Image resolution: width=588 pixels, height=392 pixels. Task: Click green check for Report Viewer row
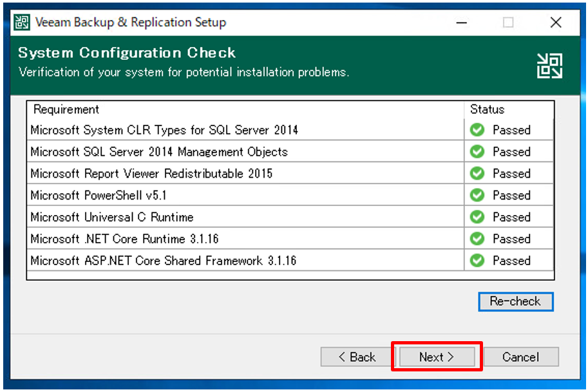tap(477, 173)
